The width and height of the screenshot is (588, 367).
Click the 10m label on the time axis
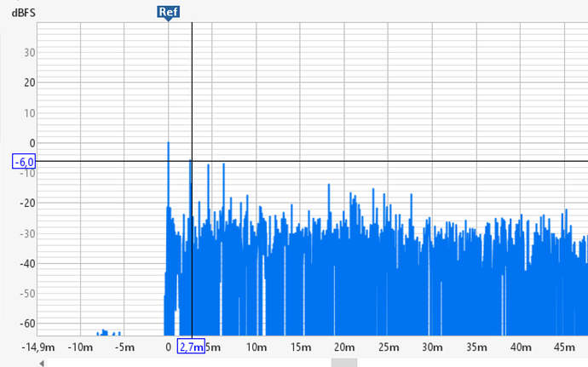(x=256, y=347)
